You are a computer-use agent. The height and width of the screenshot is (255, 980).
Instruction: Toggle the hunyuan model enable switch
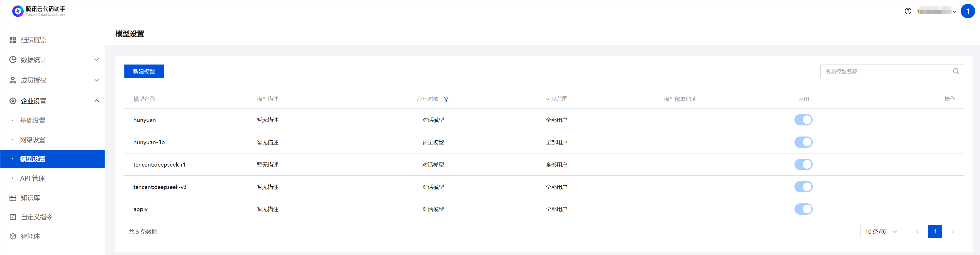point(803,120)
